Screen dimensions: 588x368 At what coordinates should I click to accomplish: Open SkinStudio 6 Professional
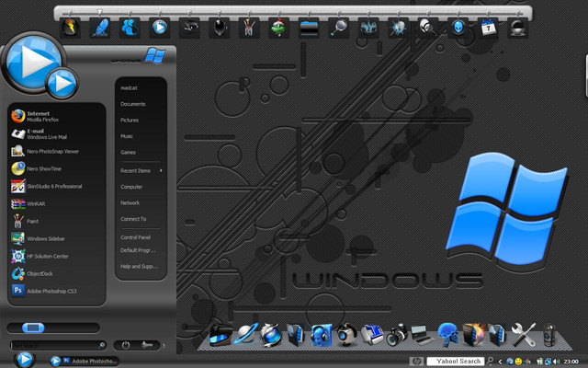click(56, 186)
